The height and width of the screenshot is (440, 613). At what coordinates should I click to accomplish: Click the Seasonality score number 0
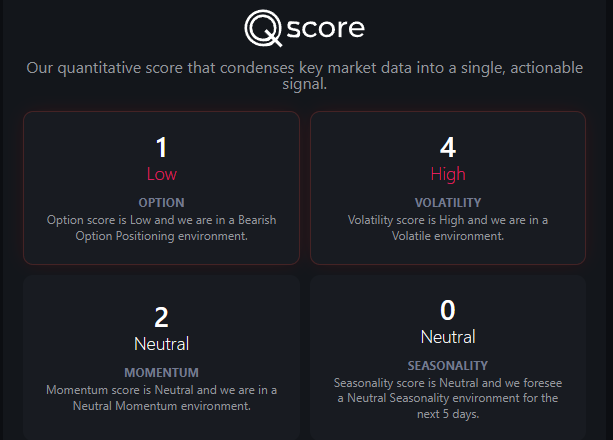[x=448, y=310]
